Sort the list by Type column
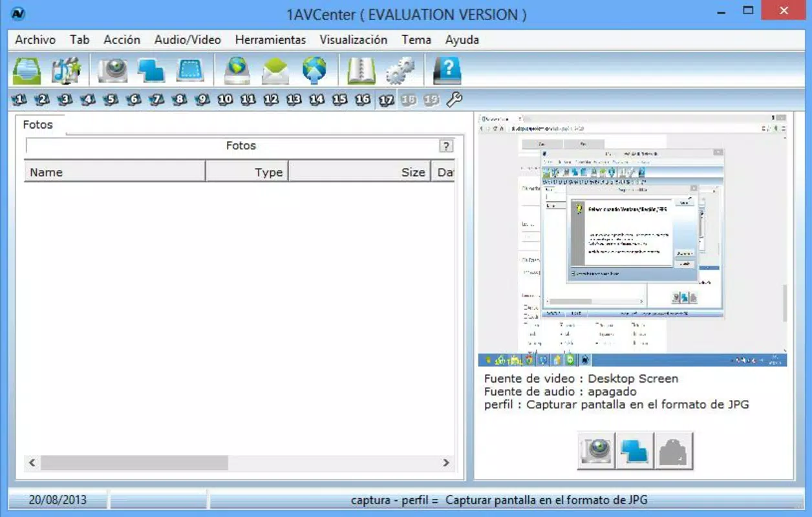Viewport: 812px width, 517px height. point(247,172)
